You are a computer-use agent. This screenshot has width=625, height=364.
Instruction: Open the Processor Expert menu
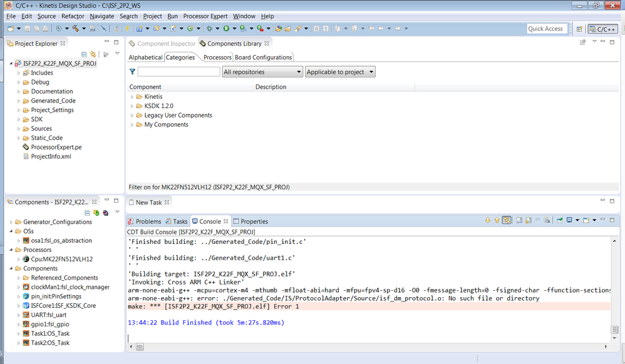click(x=205, y=16)
